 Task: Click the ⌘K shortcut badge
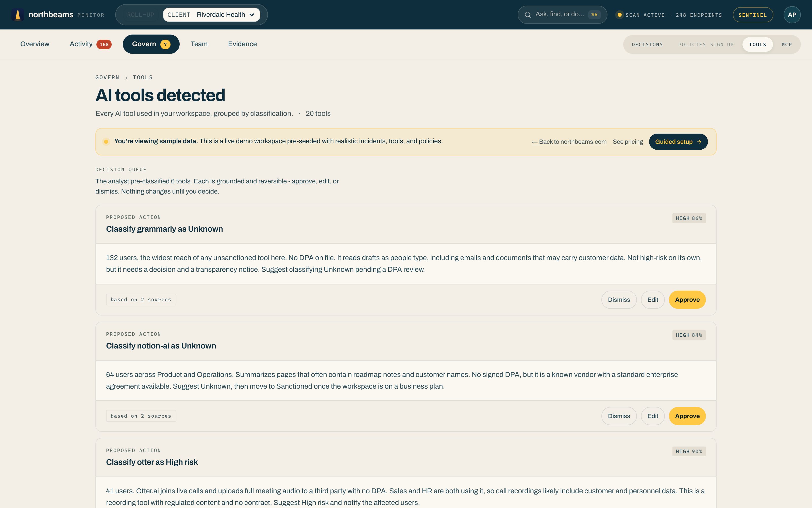(x=594, y=14)
